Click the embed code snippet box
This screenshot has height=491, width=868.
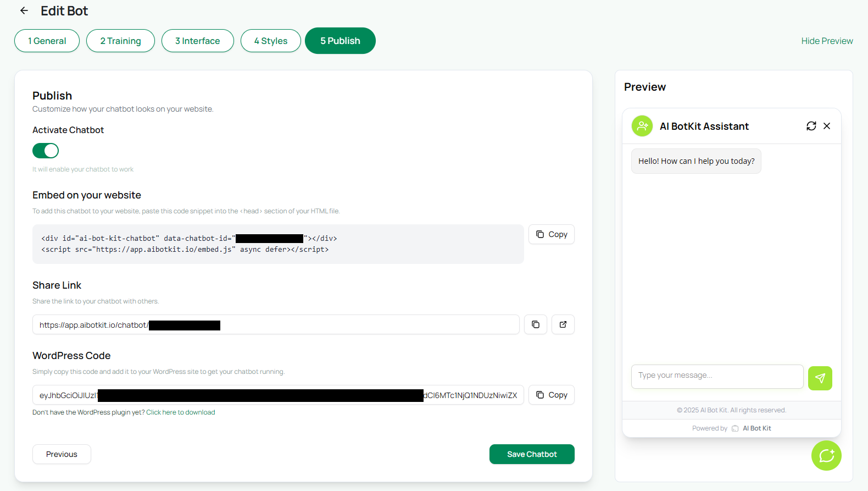(278, 244)
